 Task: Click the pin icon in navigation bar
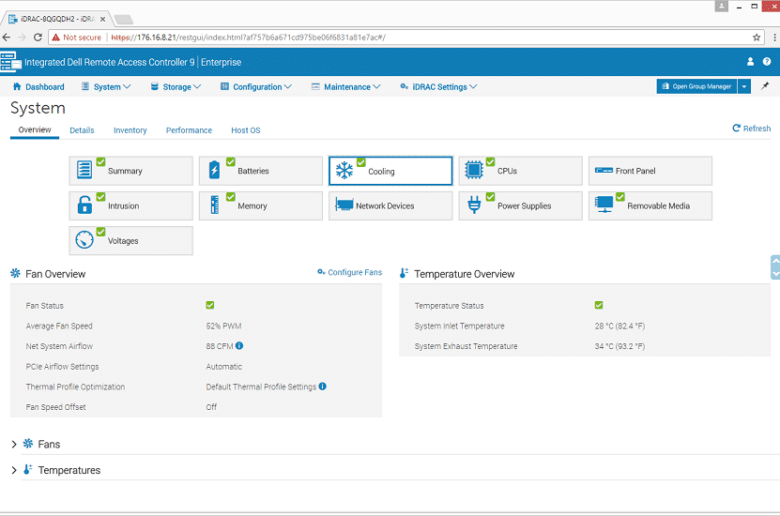pyautogui.click(x=765, y=86)
